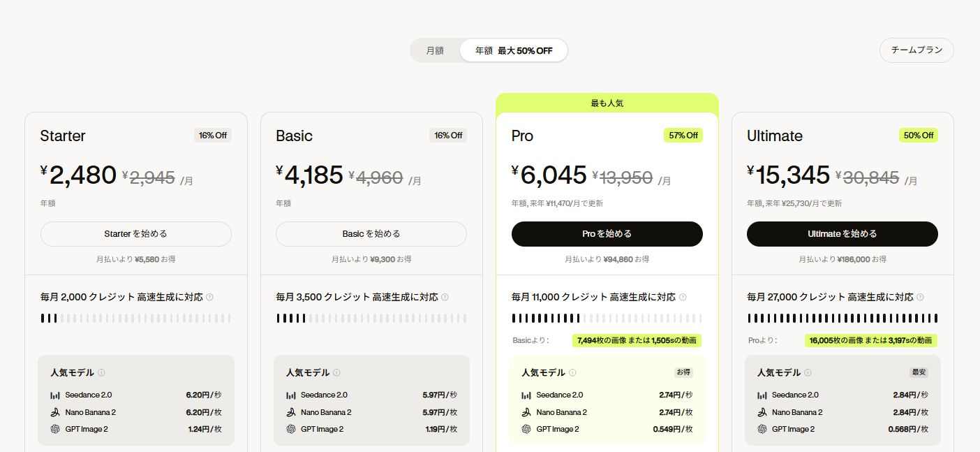Image resolution: width=980 pixels, height=452 pixels.
Task: Click info icon next to Starter 人気モデル
Action: 101,372
